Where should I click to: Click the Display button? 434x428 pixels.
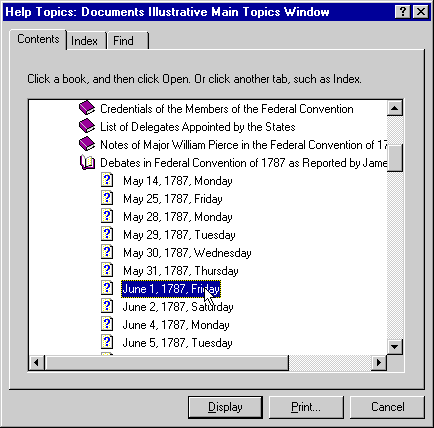[225, 407]
